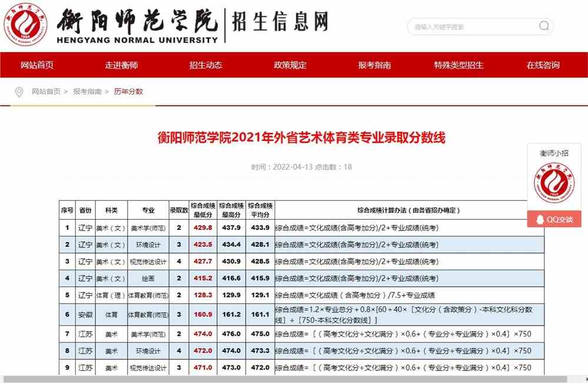Click the lowest score 160.9 cell
This screenshot has height=383, width=588.
(203, 314)
